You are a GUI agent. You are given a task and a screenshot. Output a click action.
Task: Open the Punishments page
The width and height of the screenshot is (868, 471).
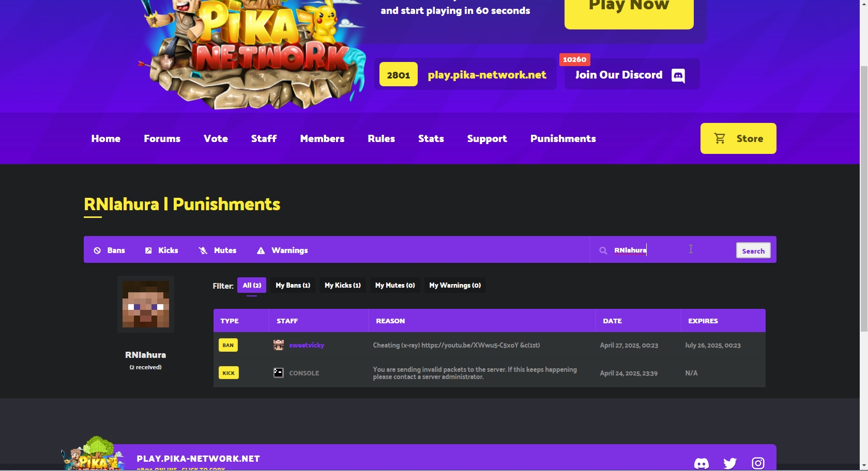point(563,138)
